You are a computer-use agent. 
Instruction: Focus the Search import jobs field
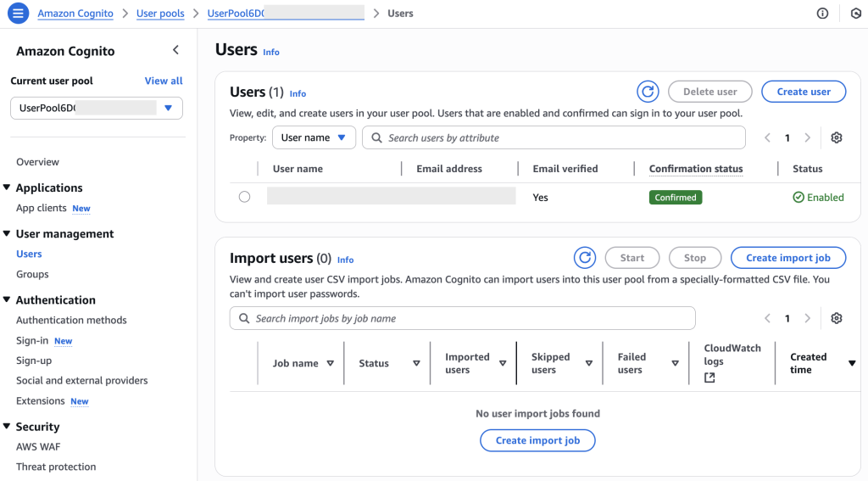coord(462,318)
